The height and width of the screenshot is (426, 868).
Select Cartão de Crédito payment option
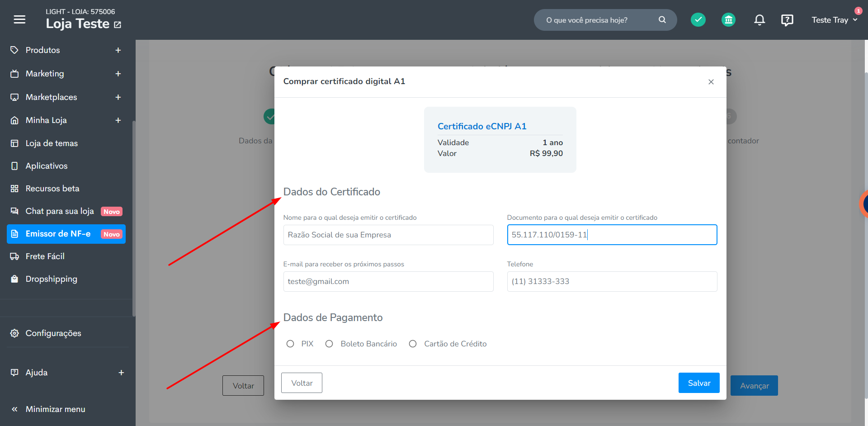click(413, 344)
